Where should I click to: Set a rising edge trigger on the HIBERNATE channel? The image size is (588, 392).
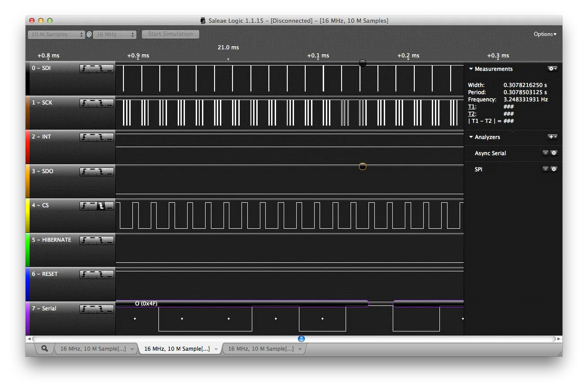click(83, 240)
